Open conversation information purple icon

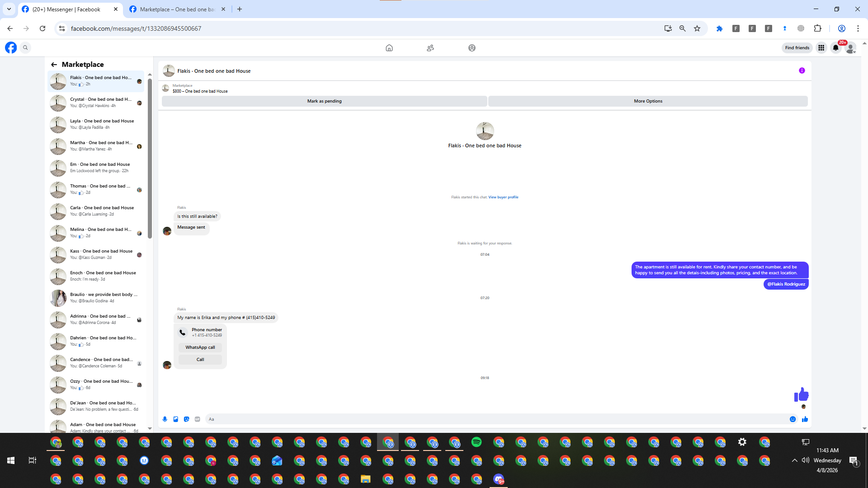pyautogui.click(x=802, y=70)
